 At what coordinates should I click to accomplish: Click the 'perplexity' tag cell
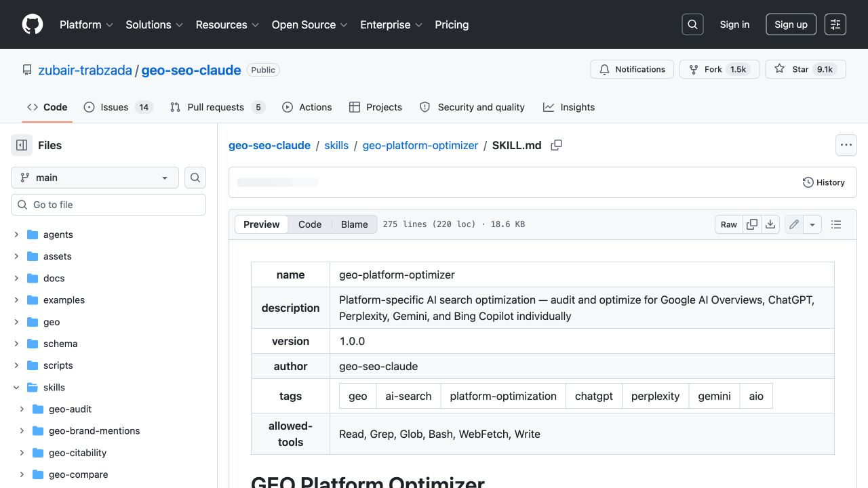tap(655, 396)
